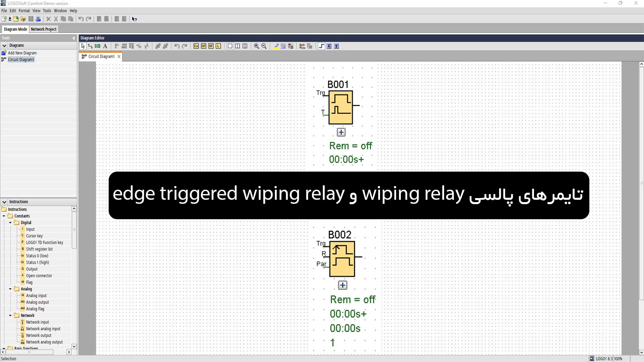Toggle visibility of B002 block parameters

[x=342, y=285]
